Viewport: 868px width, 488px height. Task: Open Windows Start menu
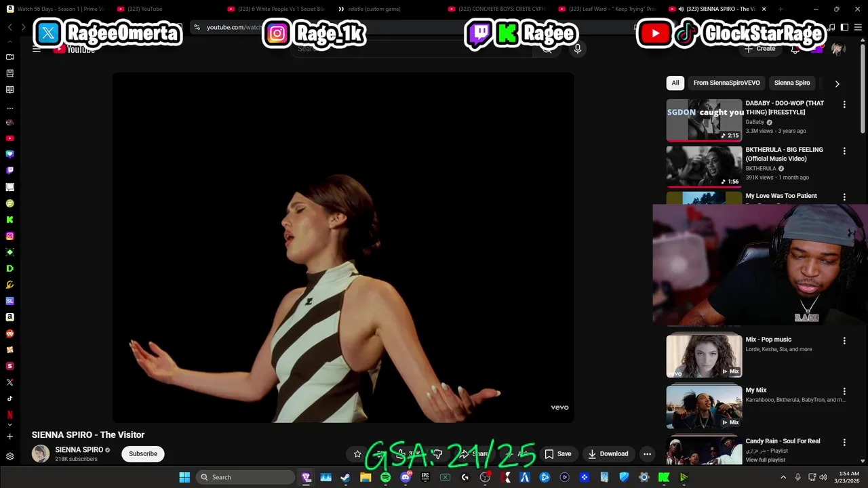tap(184, 477)
